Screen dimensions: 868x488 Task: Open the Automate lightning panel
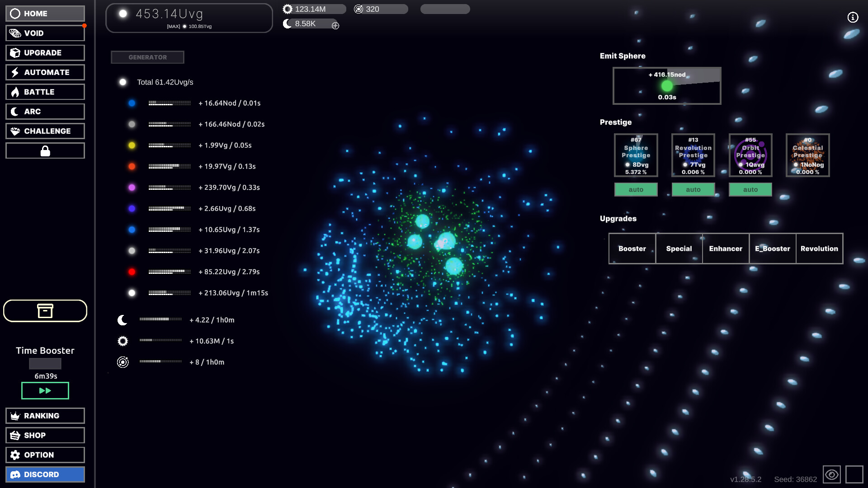pyautogui.click(x=45, y=72)
